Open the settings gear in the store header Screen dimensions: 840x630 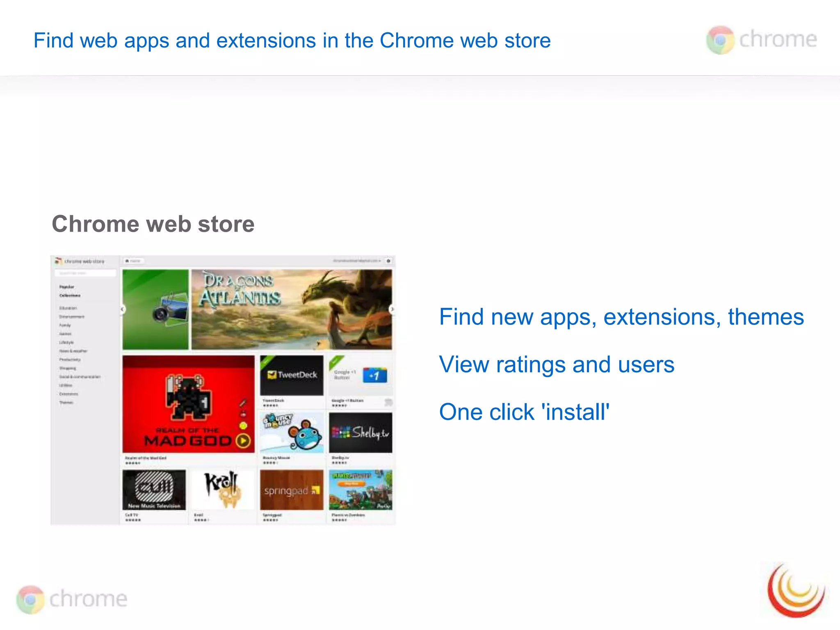(388, 261)
